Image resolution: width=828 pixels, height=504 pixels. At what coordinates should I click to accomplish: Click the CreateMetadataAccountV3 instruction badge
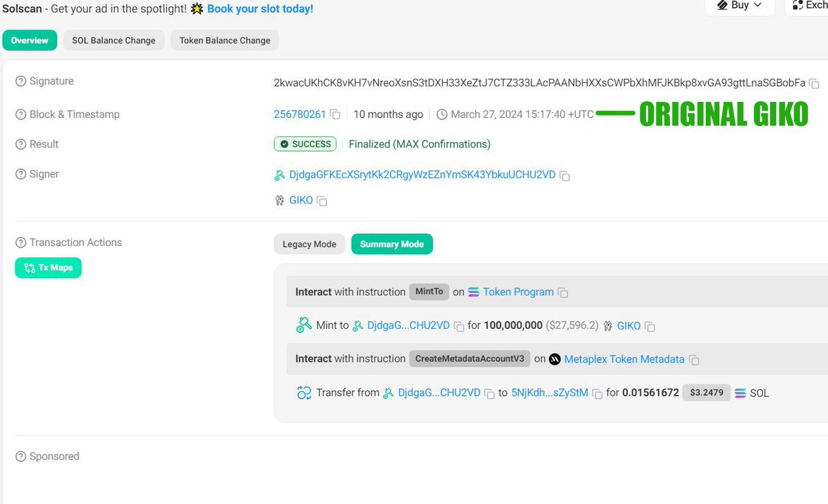(x=469, y=359)
